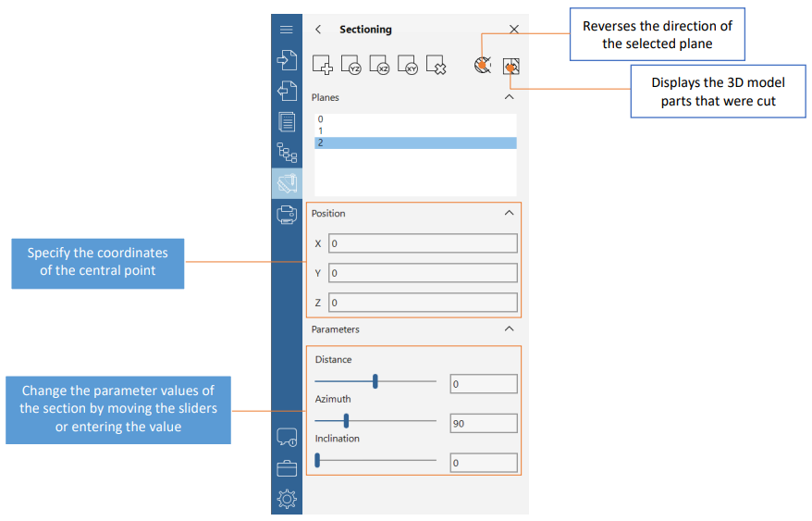The width and height of the screenshot is (812, 521).
Task: Click the import file sidebar icon
Action: pyautogui.click(x=287, y=60)
